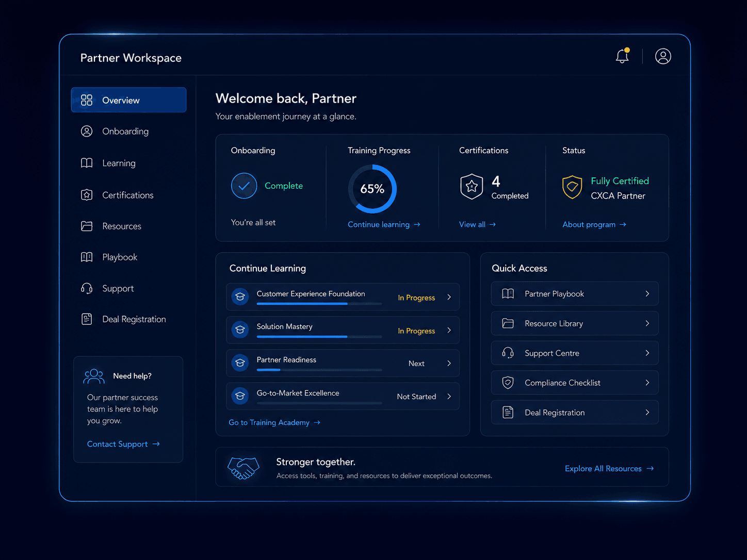
Task: Open Partner Readiness row chevron
Action: (x=449, y=363)
